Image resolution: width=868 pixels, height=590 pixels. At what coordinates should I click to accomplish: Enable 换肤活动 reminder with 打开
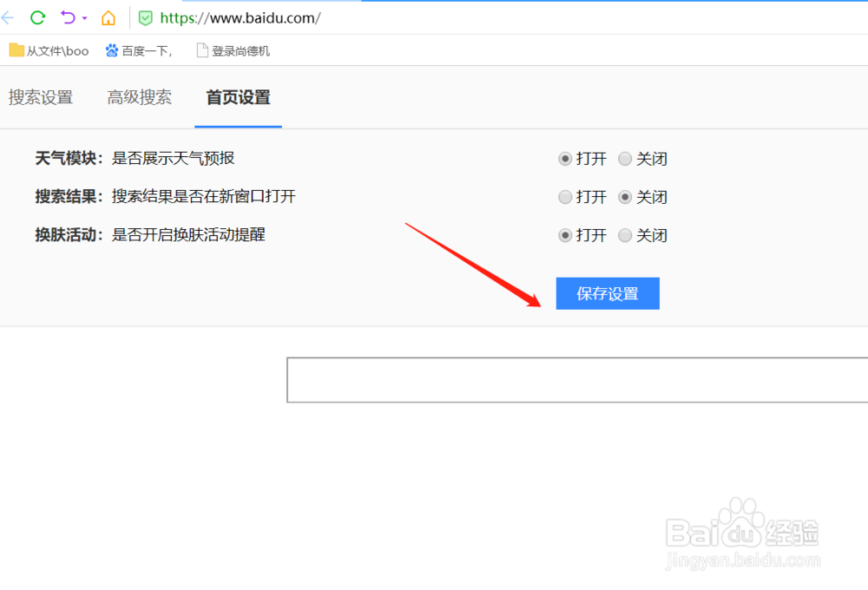click(565, 235)
